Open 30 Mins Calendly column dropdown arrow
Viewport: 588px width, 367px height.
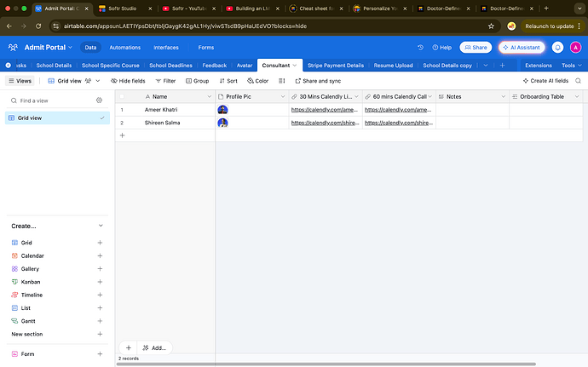(356, 96)
